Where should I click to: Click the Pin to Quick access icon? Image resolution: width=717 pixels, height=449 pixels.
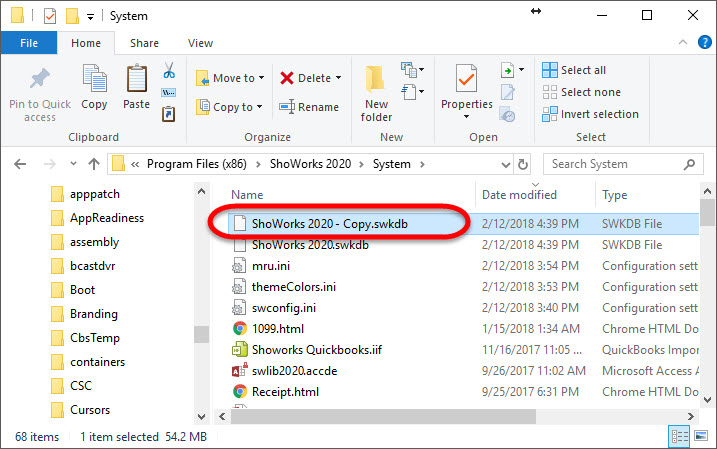[x=40, y=79]
